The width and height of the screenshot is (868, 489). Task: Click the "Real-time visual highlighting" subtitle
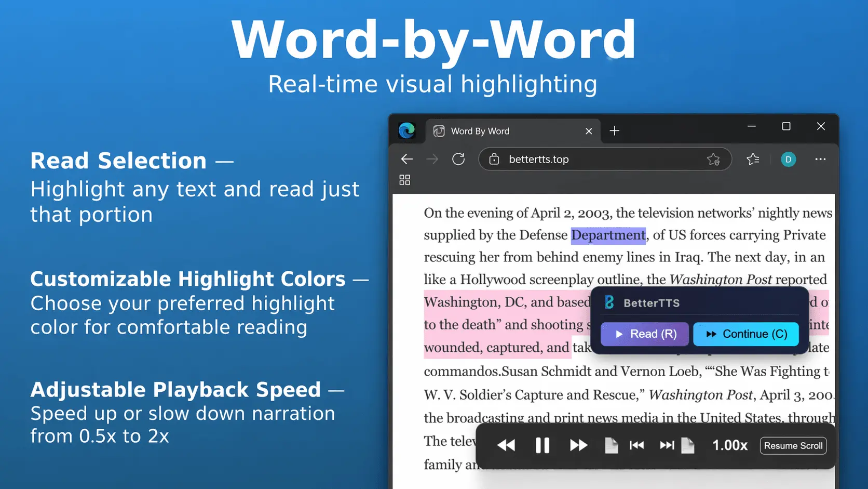(x=433, y=84)
